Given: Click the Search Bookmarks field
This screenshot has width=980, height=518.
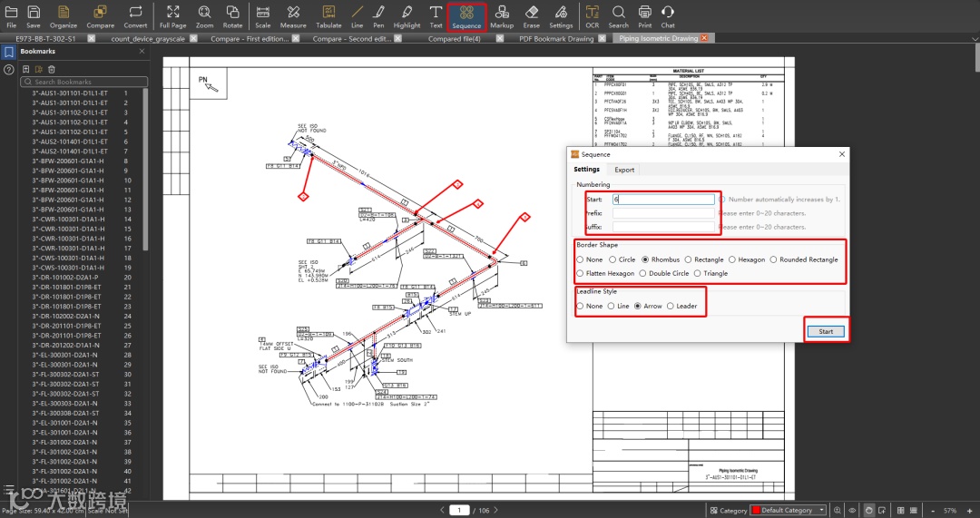Looking at the screenshot, I should [84, 82].
